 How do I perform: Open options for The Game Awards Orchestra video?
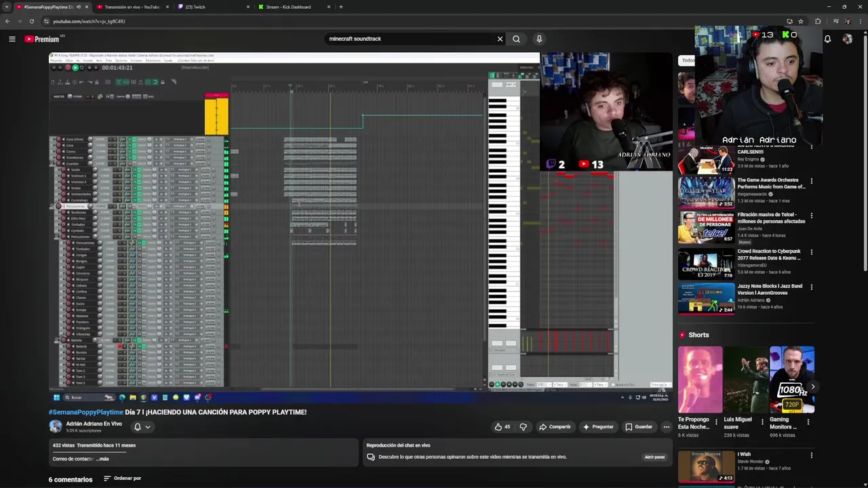coord(812,181)
